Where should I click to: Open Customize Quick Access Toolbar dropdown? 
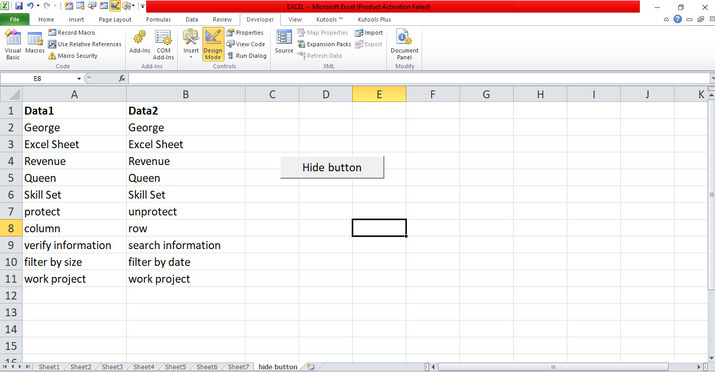tap(142, 6)
